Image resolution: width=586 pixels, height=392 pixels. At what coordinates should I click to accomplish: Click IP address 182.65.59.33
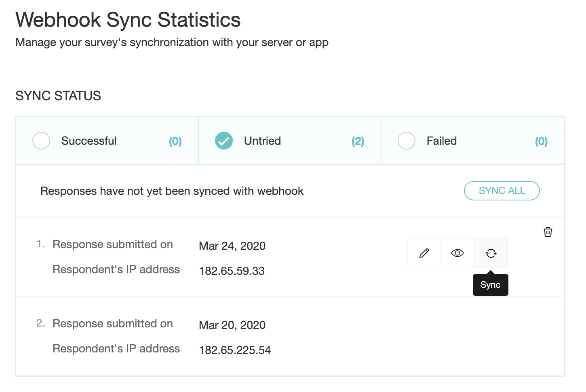point(232,271)
